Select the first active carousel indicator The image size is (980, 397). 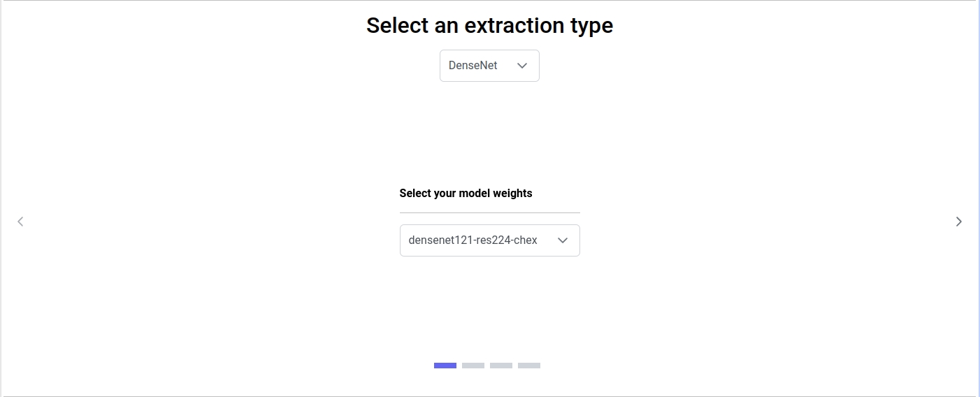click(445, 366)
